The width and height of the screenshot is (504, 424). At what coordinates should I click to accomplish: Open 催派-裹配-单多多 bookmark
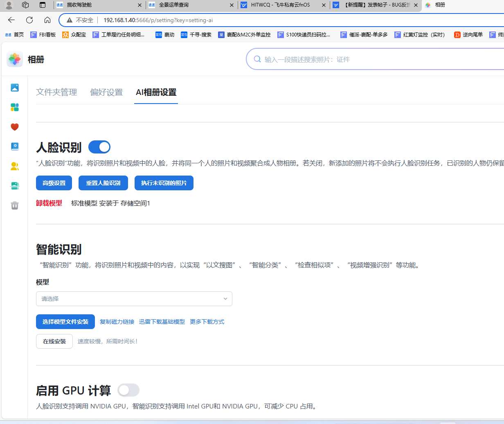pyautogui.click(x=364, y=35)
